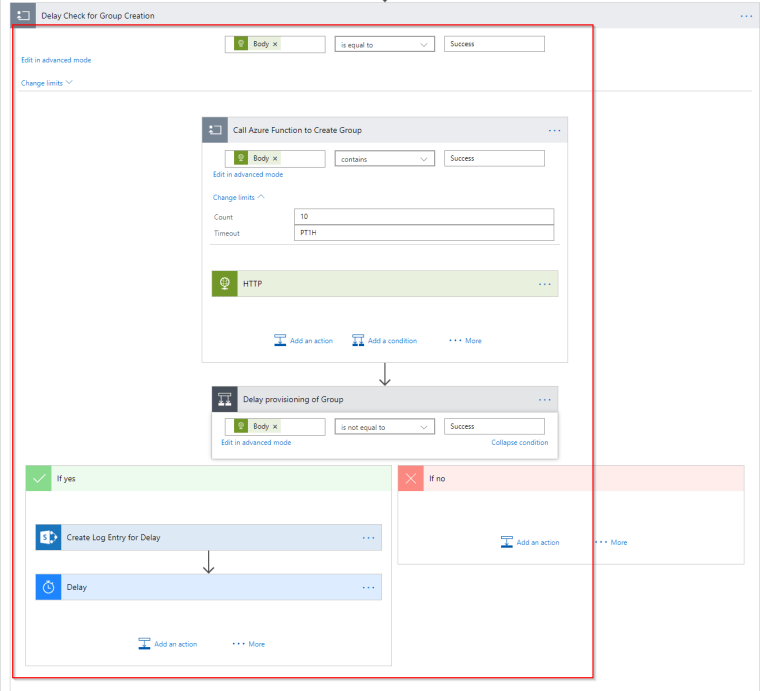Click Edit in advanced mode in Call Azure Function

coord(248,174)
